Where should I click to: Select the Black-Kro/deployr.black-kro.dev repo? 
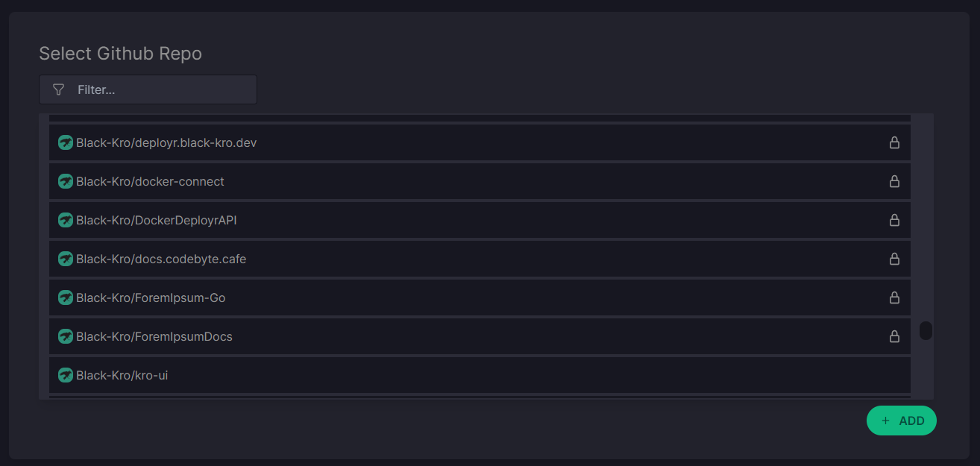[x=166, y=142]
